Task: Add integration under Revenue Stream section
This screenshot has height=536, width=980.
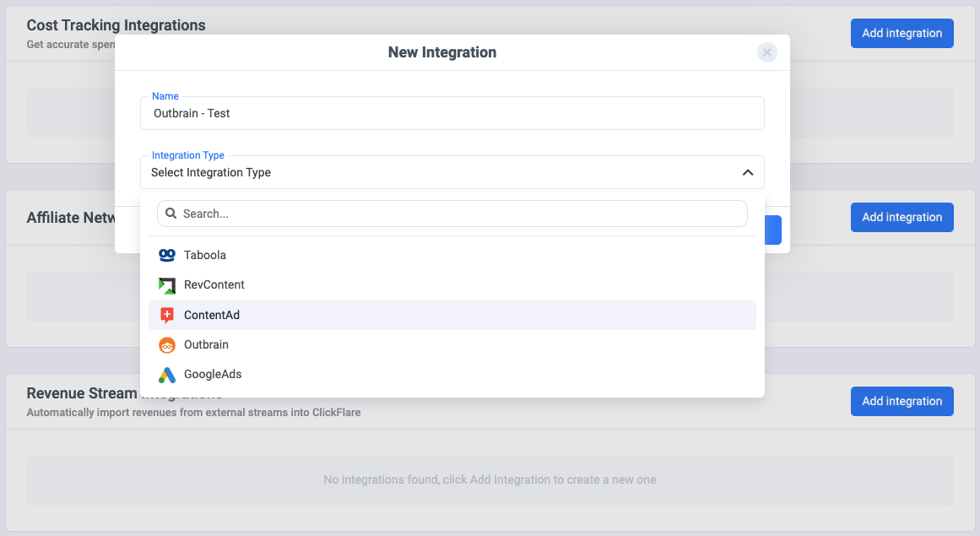Action: (901, 401)
